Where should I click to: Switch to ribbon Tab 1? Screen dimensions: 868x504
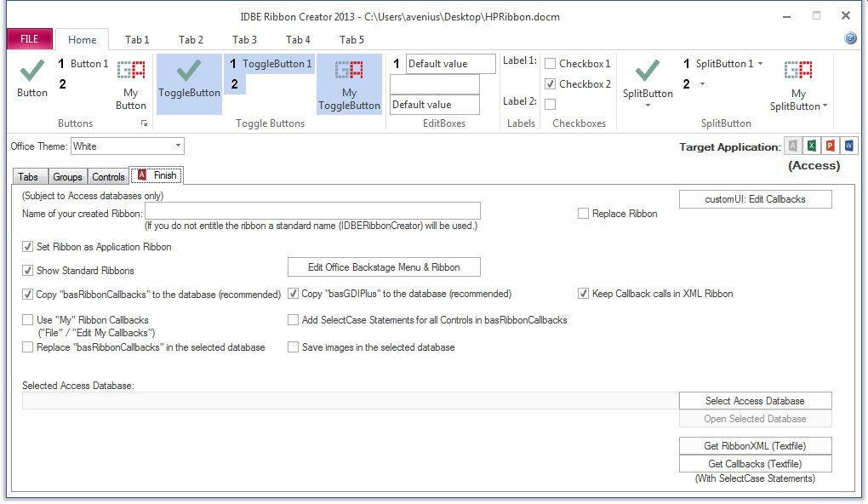137,40
